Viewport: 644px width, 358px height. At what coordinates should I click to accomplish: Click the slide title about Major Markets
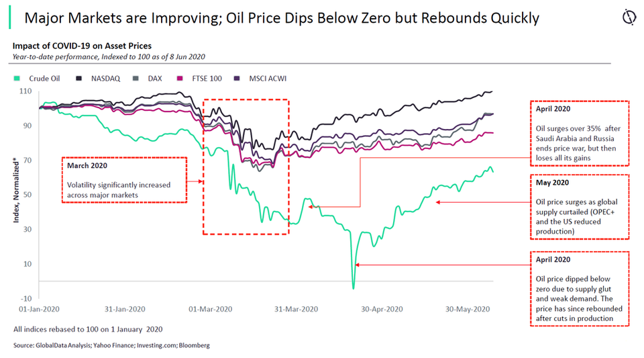[x=282, y=18]
